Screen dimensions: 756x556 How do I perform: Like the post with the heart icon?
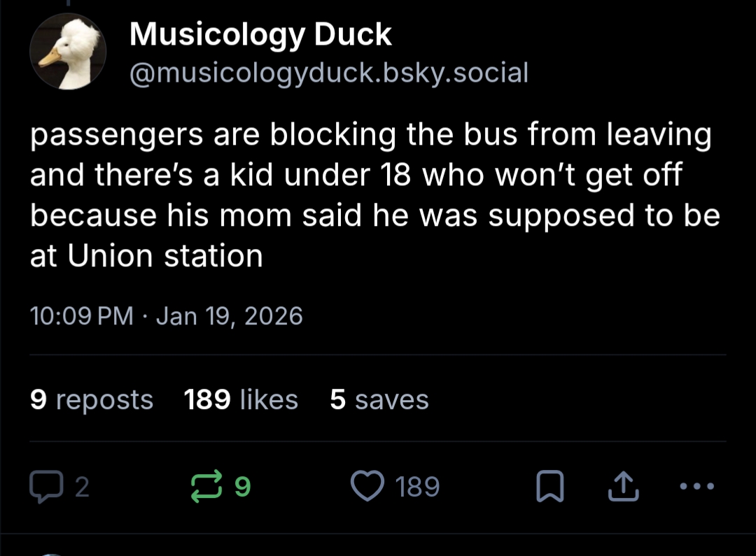pos(367,486)
